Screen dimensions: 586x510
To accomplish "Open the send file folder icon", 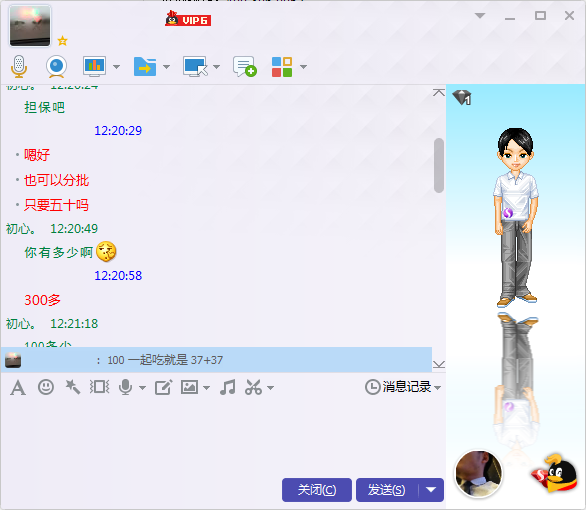I will pos(145,67).
